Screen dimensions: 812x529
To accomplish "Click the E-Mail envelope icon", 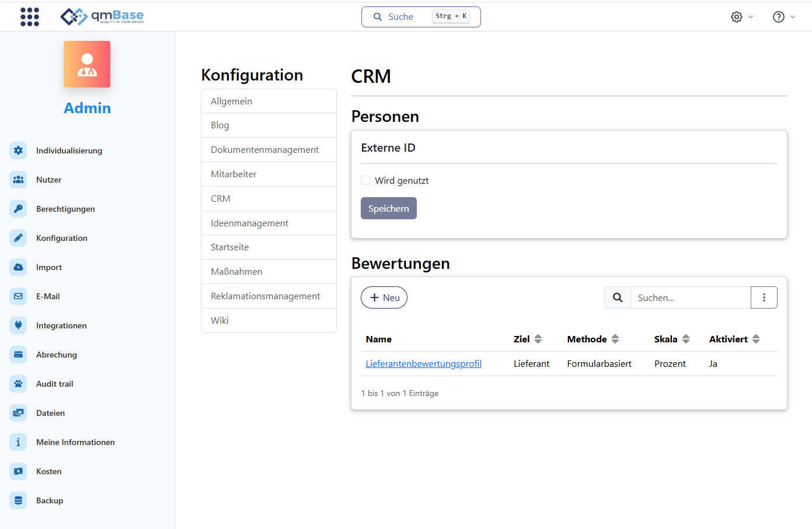I will (18, 296).
